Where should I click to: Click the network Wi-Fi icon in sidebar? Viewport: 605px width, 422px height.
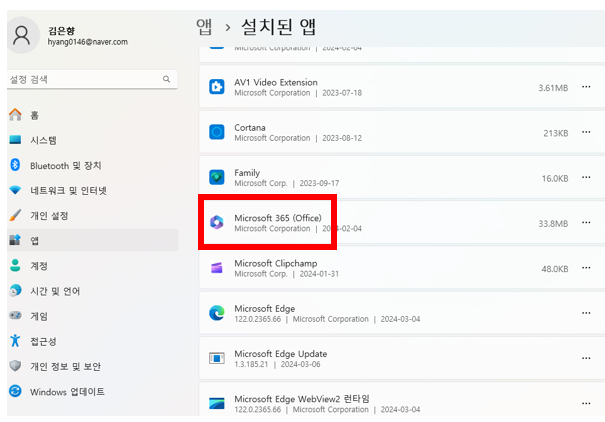tap(15, 190)
